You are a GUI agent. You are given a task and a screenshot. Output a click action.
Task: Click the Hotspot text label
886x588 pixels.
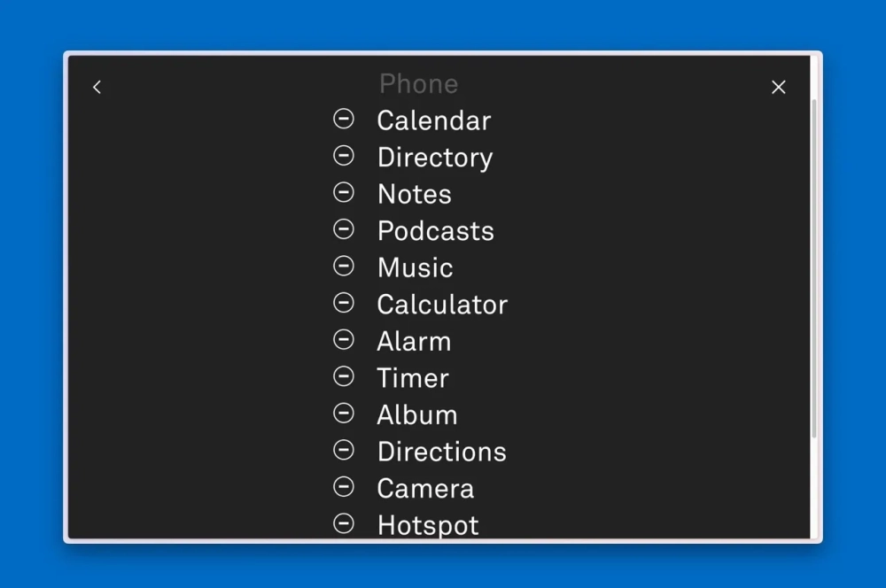(427, 525)
